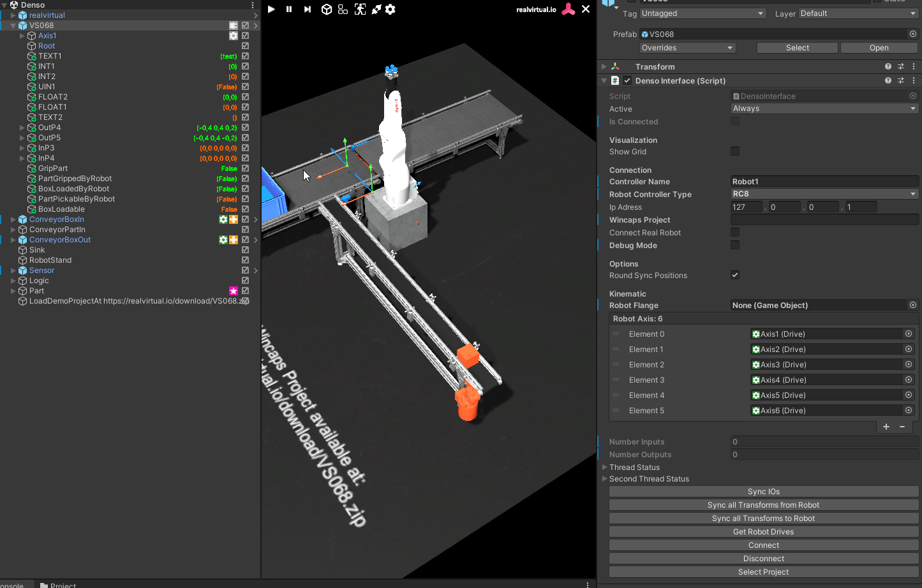This screenshot has height=588, width=922.
Task: Open the Transform component presets icon
Action: pos(900,67)
